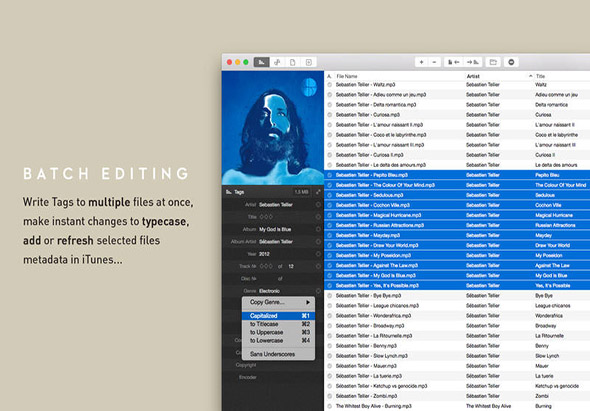
Task: Click the filename-from-tags left arrow icon
Action: [x=453, y=62]
